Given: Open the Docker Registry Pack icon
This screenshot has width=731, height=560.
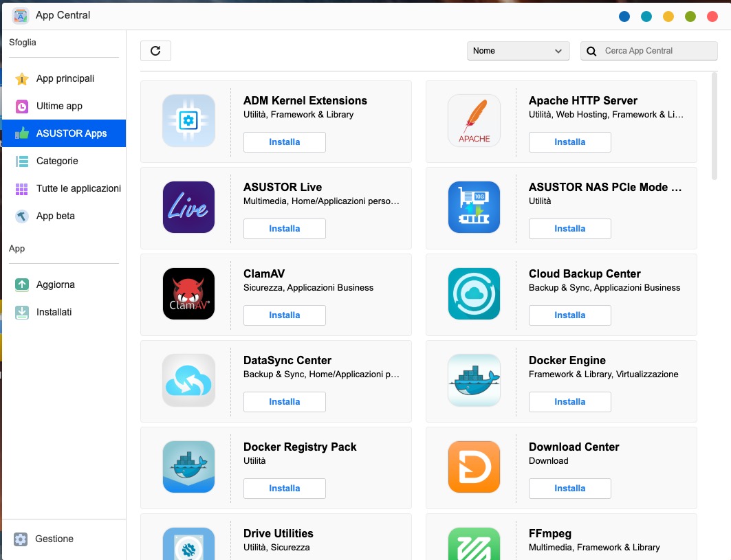Looking at the screenshot, I should click(x=189, y=467).
